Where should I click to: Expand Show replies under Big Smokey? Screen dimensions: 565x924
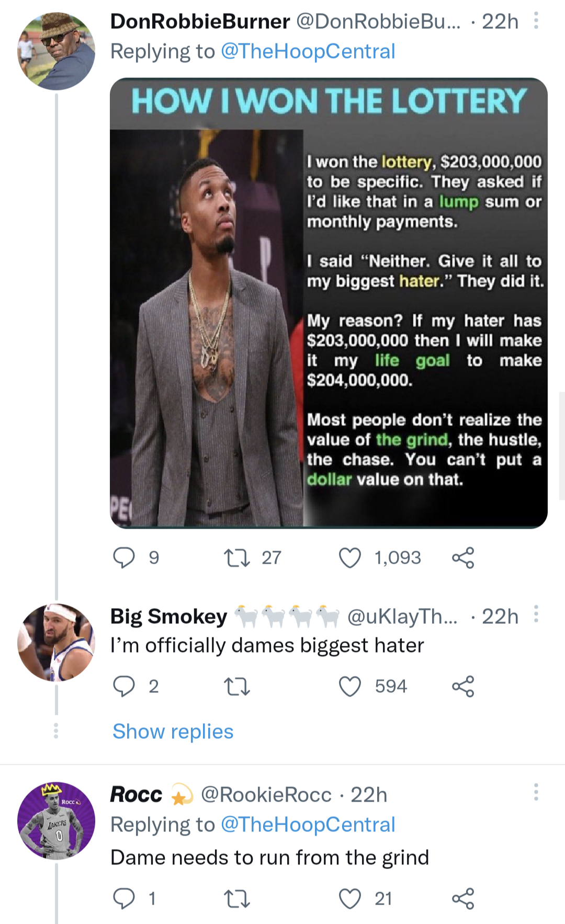[x=173, y=732]
